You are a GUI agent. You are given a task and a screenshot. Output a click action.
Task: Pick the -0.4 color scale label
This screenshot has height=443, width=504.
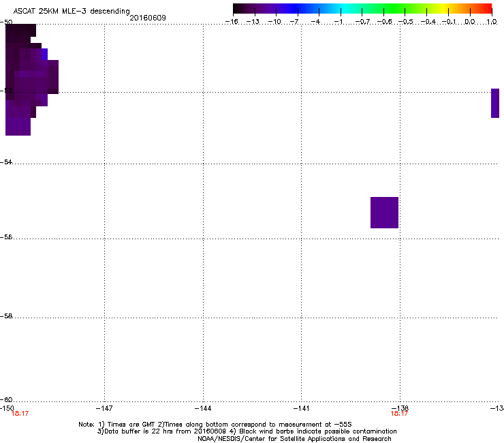(x=428, y=22)
